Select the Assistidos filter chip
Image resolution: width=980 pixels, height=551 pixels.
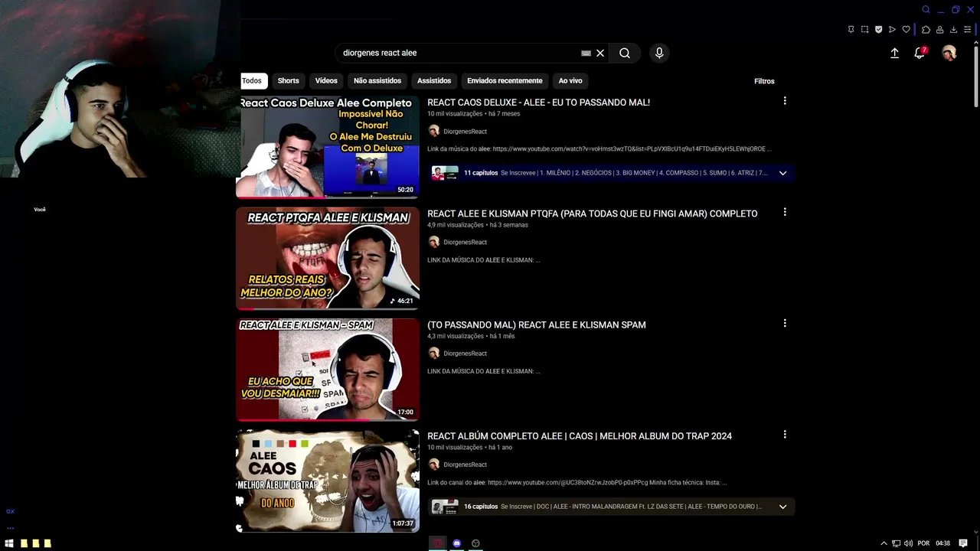434,80
